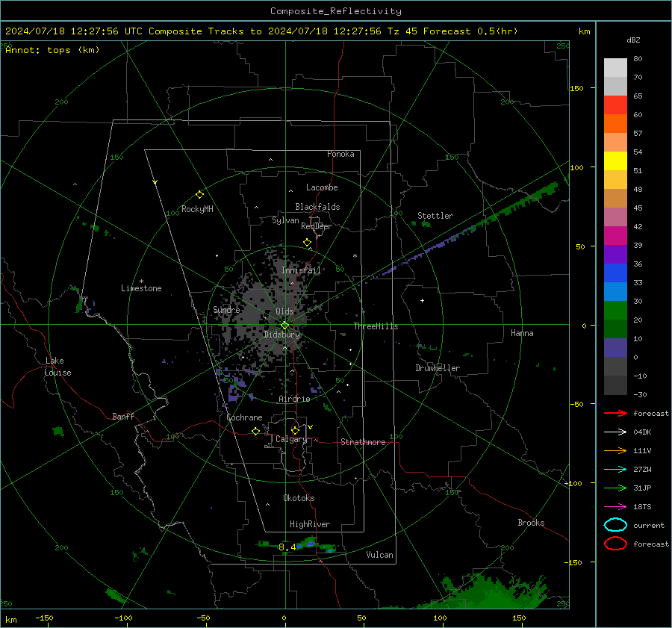
Task: Click the red forecast arrow legend icon
Action: (615, 413)
